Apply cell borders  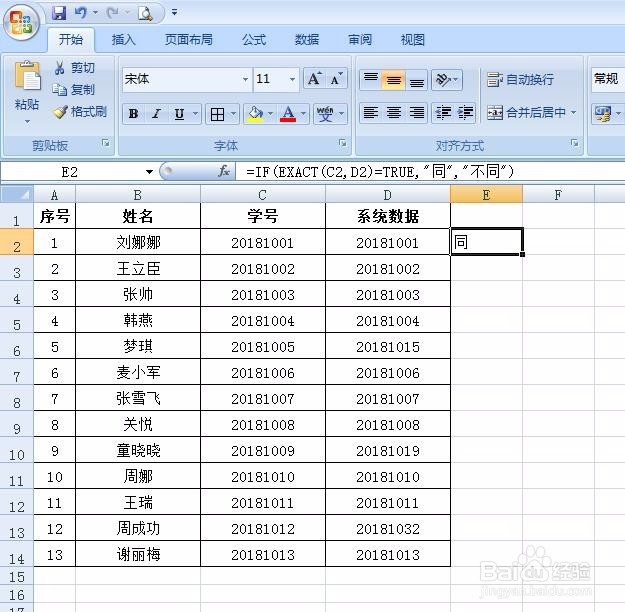[217, 114]
